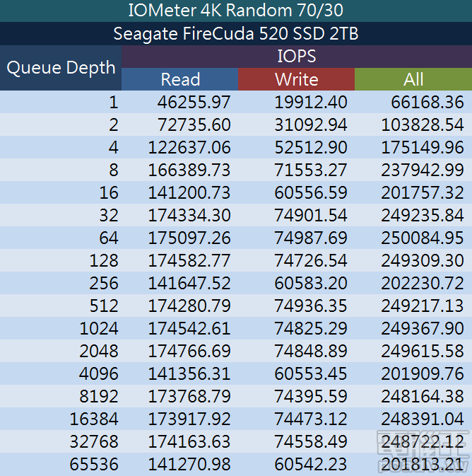Click write value 74848.89
Viewport: 472px width, 476px height.
tap(311, 351)
